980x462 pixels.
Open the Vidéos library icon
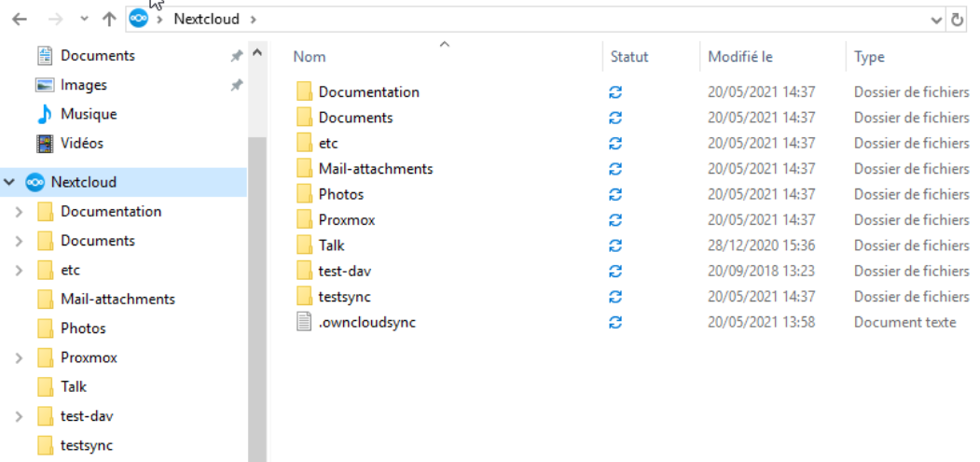45,144
